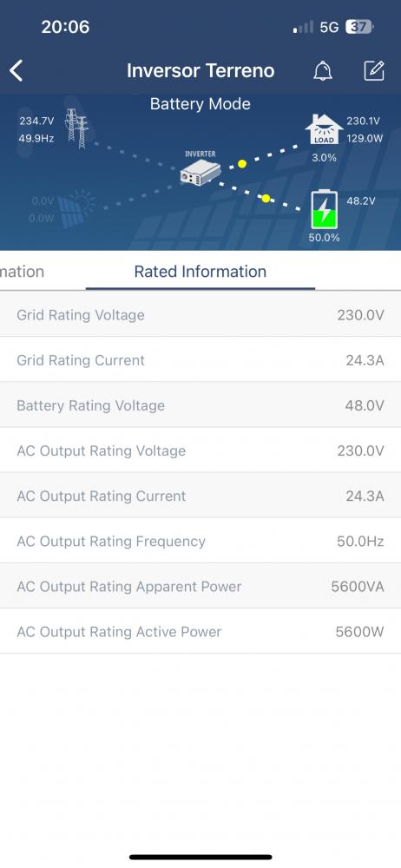Image resolution: width=401 pixels, height=868 pixels.
Task: Tap the 50.0% battery charge reading
Action: [x=324, y=238]
